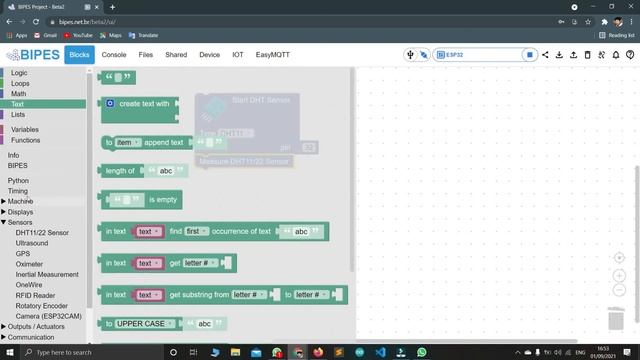Switch to the EasyMQTT tab

pos(273,55)
